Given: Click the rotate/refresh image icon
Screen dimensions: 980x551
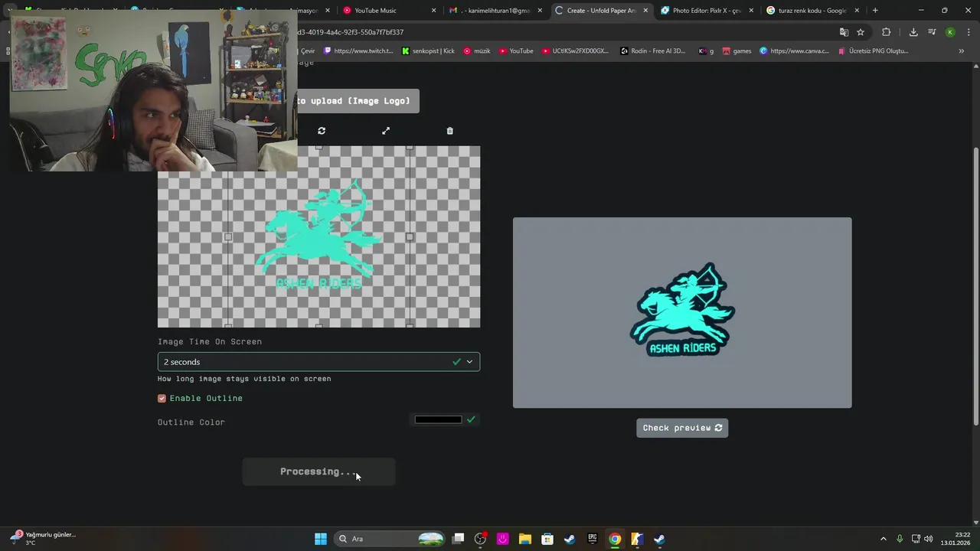Looking at the screenshot, I should coord(322,131).
